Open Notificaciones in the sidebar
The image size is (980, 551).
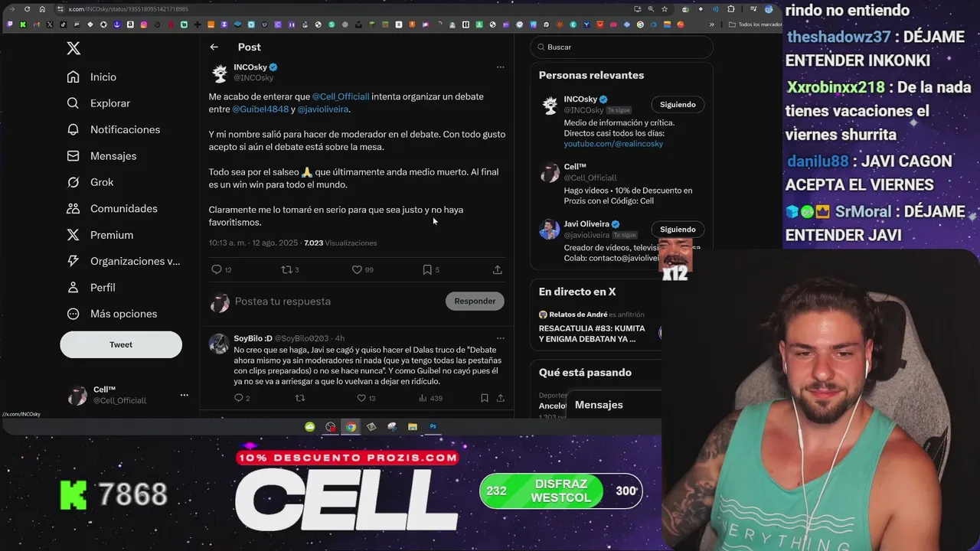[x=113, y=129]
